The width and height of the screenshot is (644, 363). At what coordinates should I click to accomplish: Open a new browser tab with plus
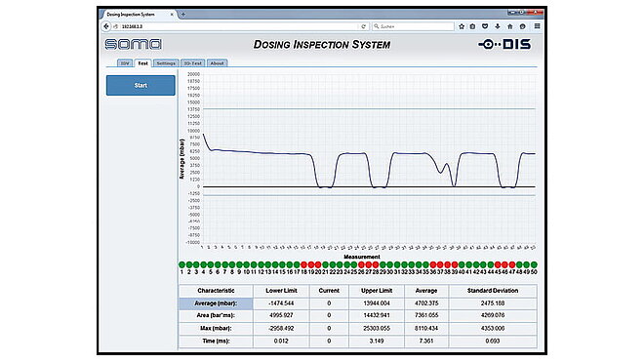coord(183,15)
